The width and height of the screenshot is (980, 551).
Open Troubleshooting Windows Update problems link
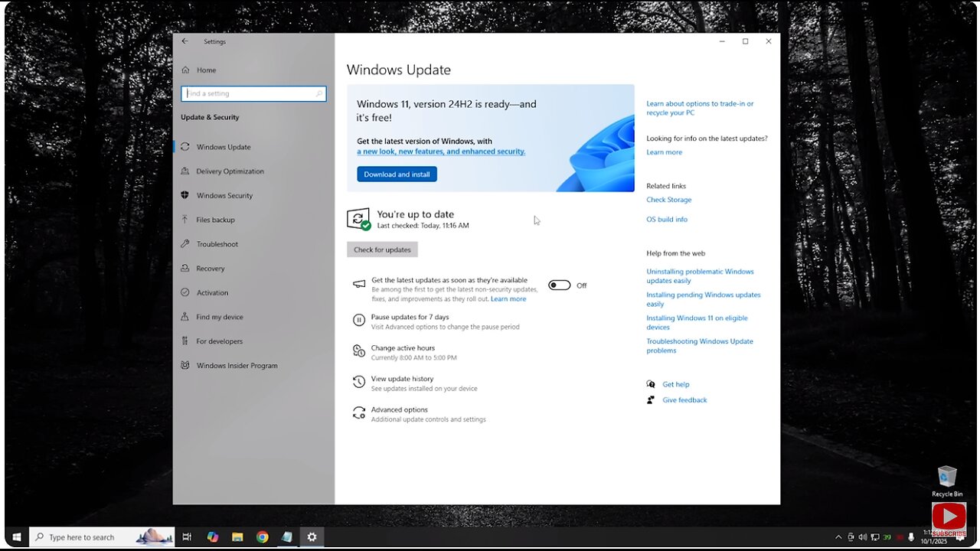click(700, 346)
